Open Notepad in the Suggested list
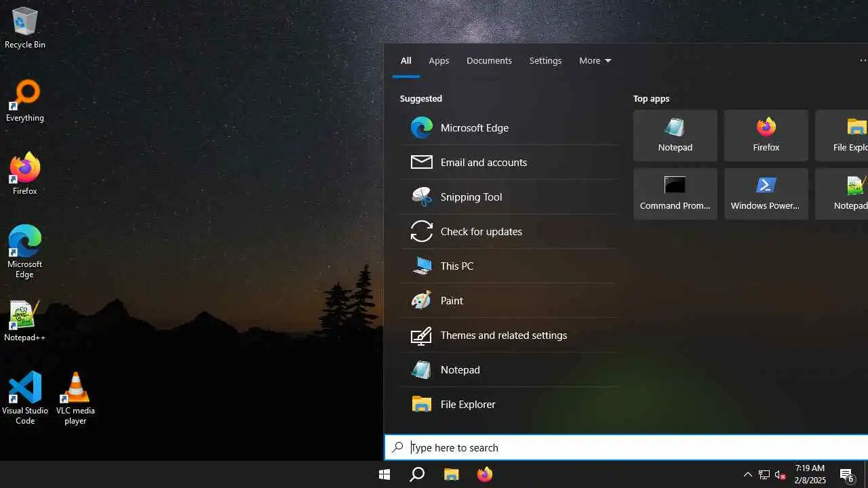The image size is (868, 488). (x=509, y=369)
